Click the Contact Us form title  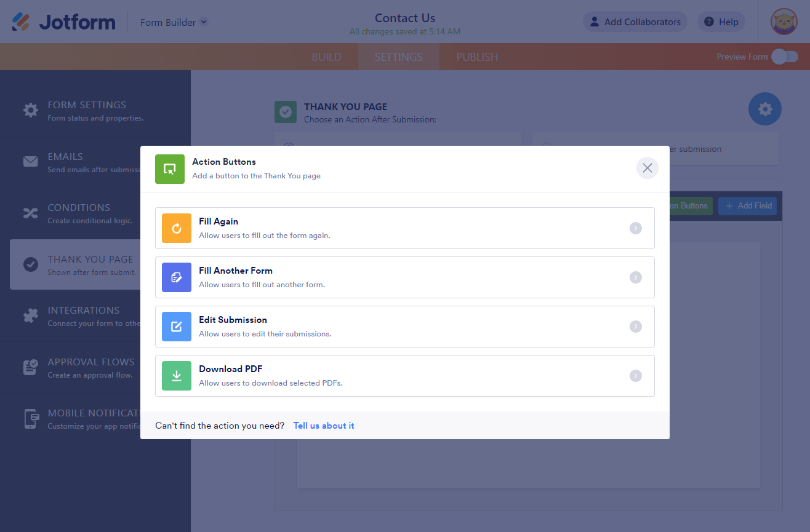[x=405, y=18]
